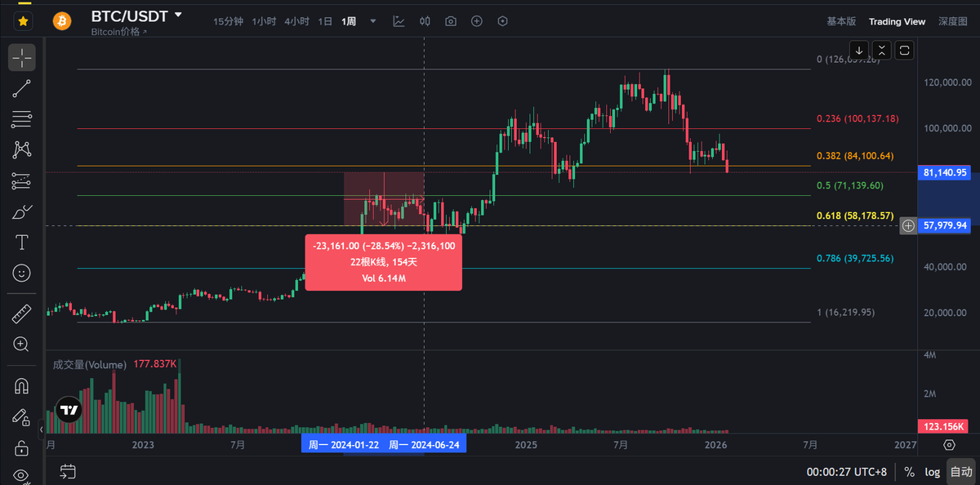
Task: Switch to 基本版 chart tab
Action: tap(841, 21)
